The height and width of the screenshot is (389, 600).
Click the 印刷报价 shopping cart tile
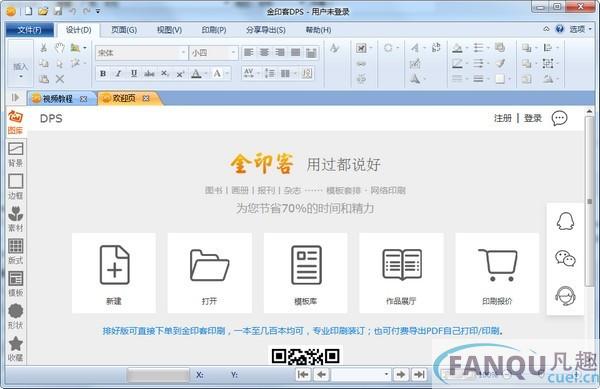(497, 273)
